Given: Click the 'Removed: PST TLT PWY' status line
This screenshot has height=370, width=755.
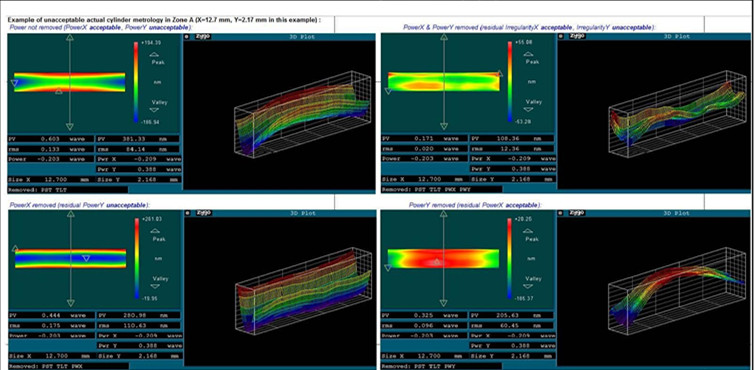Looking at the screenshot, I should click(x=442, y=366).
